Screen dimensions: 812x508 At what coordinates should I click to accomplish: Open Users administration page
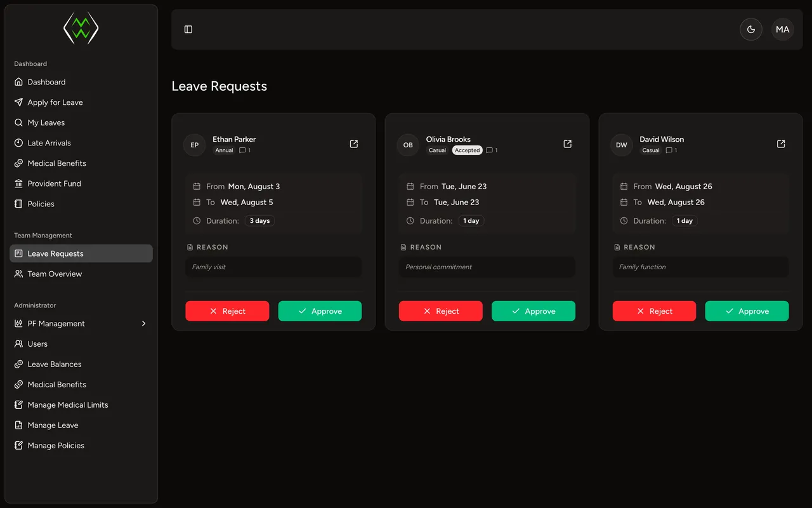81,344
